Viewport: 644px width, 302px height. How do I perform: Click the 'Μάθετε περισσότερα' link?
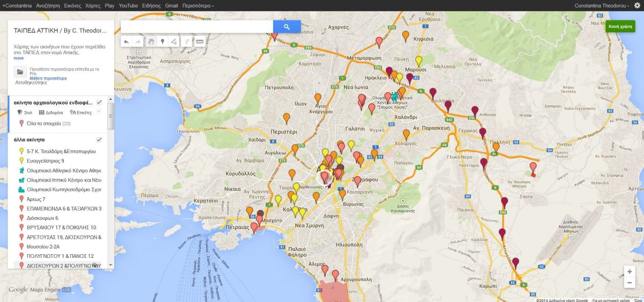pos(48,78)
